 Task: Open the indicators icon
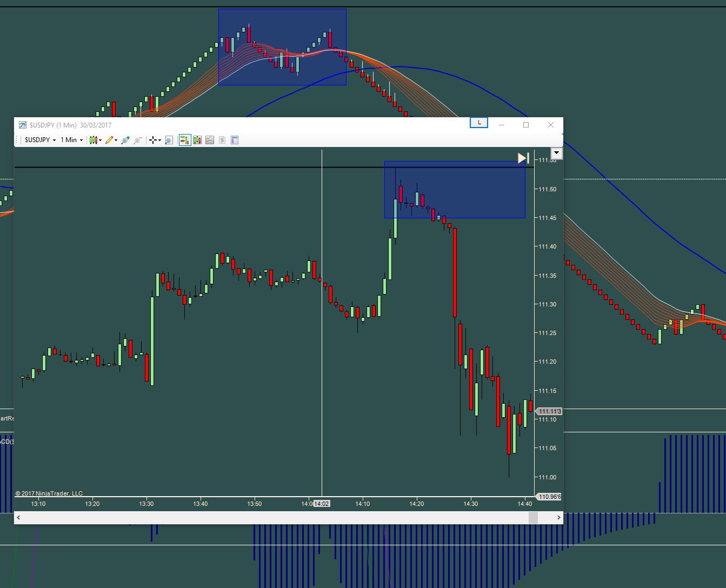210,140
